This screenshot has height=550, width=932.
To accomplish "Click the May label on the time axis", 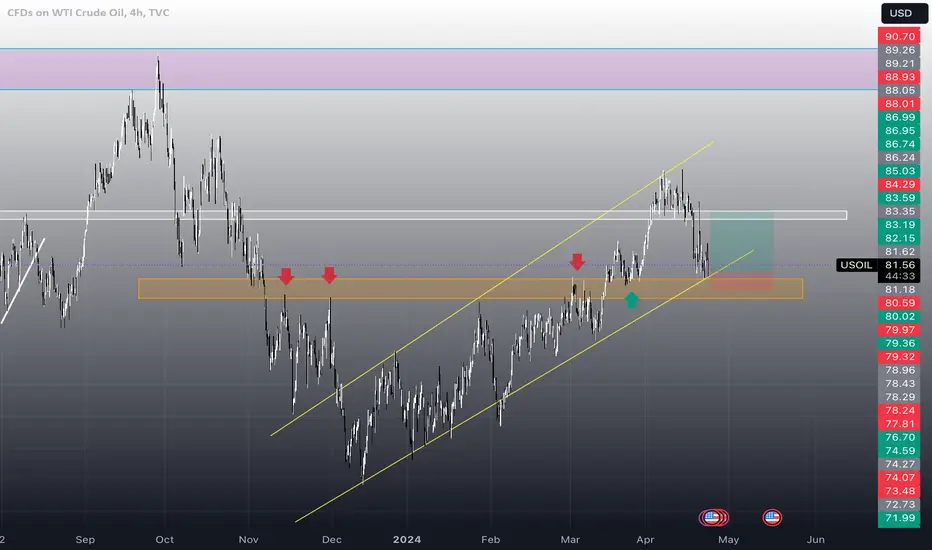I will [729, 540].
